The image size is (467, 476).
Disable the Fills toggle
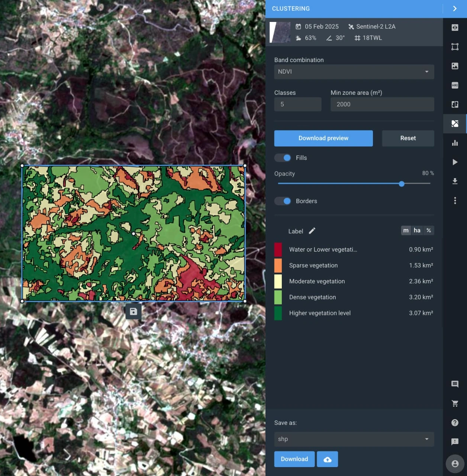click(283, 158)
